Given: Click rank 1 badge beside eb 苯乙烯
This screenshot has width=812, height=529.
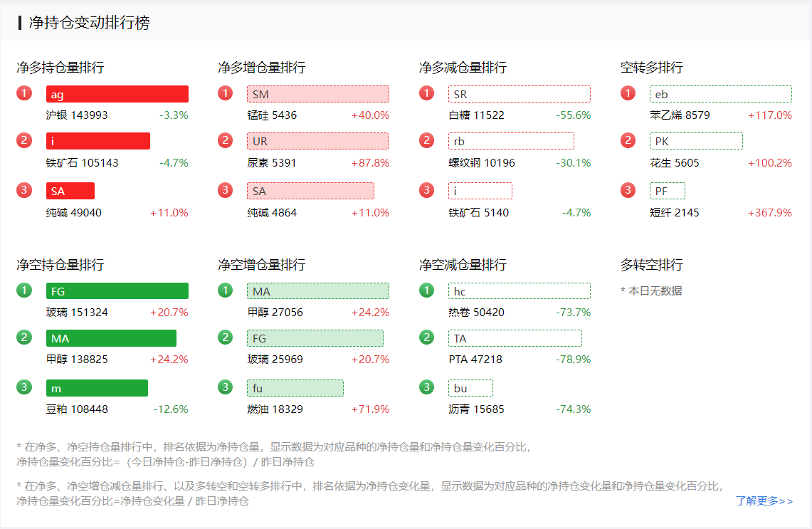Looking at the screenshot, I should [628, 93].
